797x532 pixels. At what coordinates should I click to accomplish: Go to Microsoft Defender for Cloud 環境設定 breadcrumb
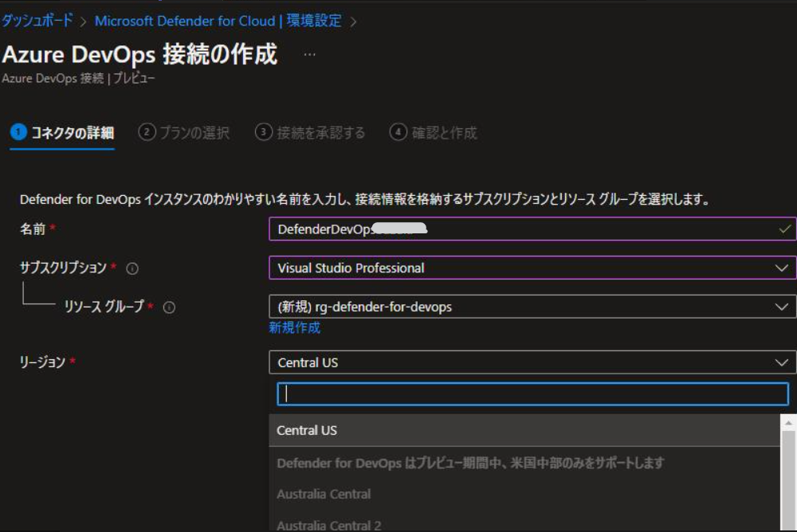point(218,21)
